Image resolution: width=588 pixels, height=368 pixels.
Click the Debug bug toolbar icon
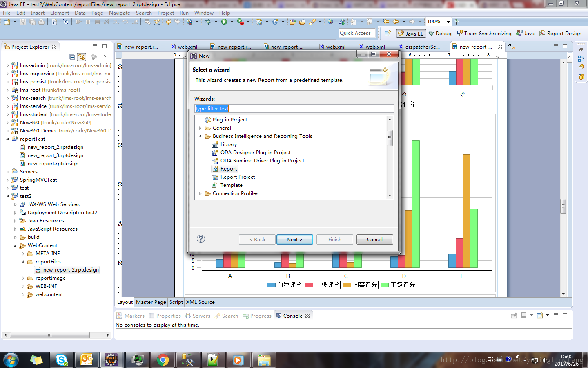point(208,22)
